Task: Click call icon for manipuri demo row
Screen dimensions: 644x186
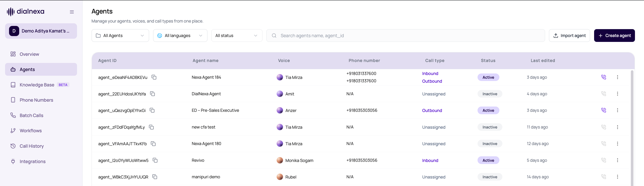Action: [x=604, y=177]
